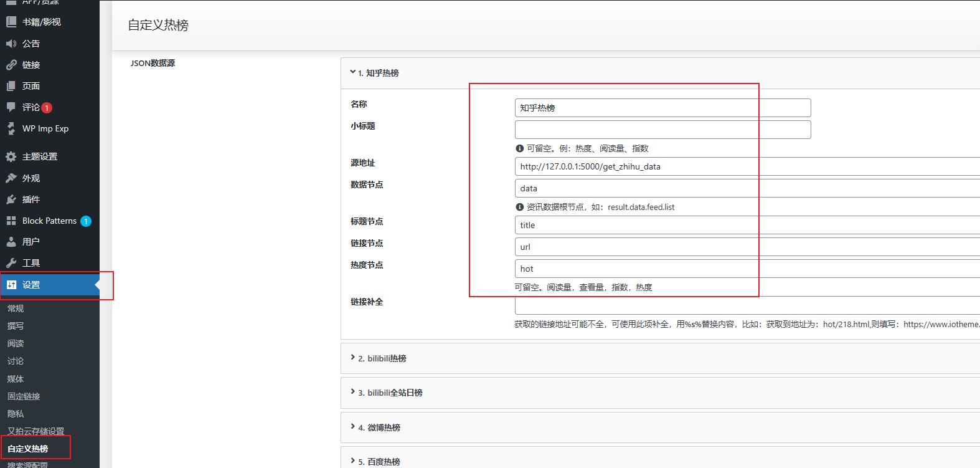Screen dimensions: 980x468
Task: Click the empty 小标题 input field
Action: [x=662, y=130]
